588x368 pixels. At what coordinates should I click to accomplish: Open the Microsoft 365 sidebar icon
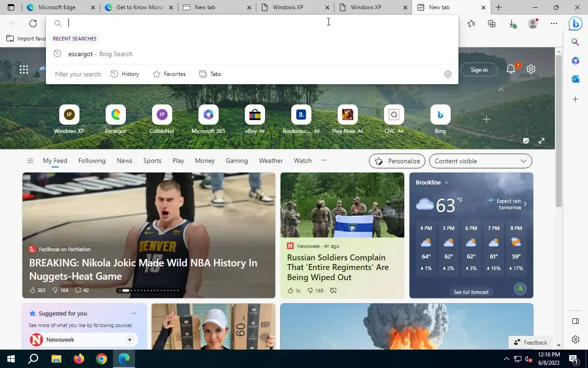[x=575, y=61]
